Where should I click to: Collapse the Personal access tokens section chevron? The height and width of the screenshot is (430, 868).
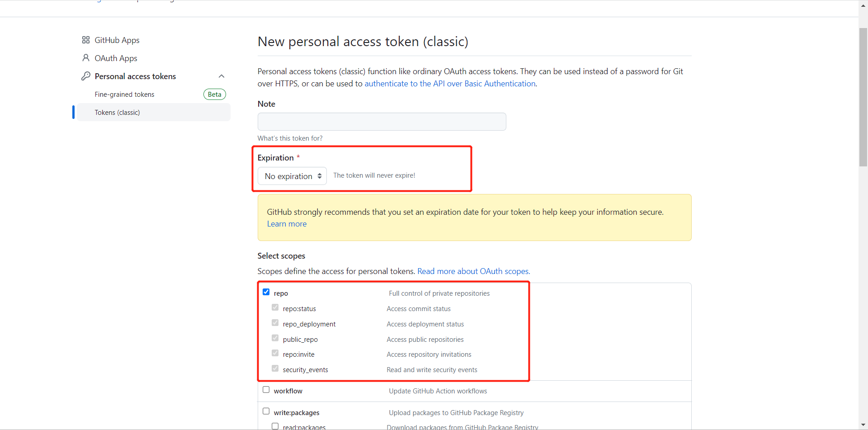(222, 76)
